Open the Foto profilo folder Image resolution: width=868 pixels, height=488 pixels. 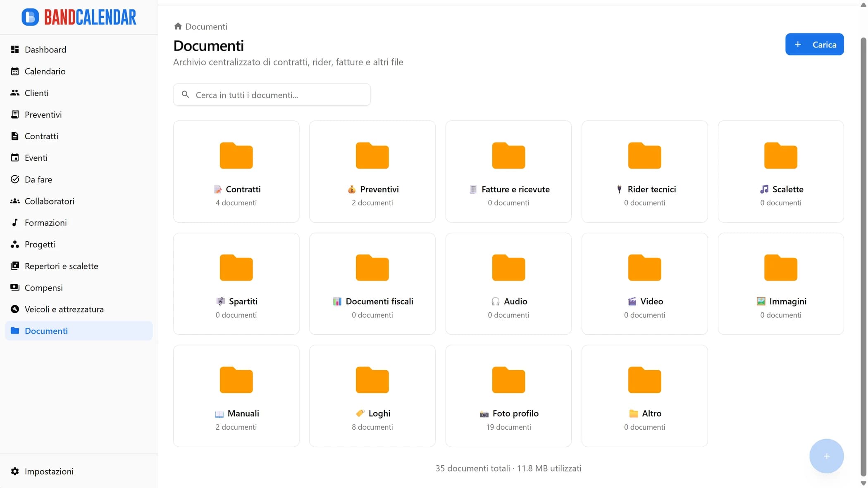[508, 395]
